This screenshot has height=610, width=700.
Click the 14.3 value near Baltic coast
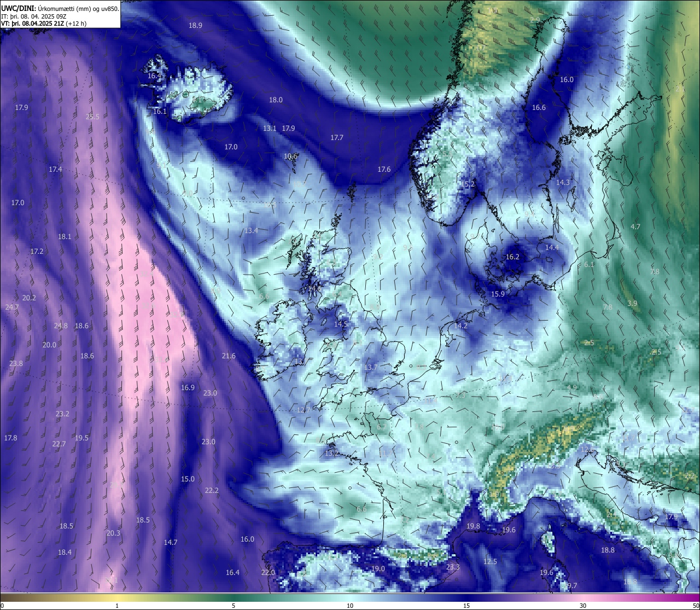pyautogui.click(x=563, y=183)
